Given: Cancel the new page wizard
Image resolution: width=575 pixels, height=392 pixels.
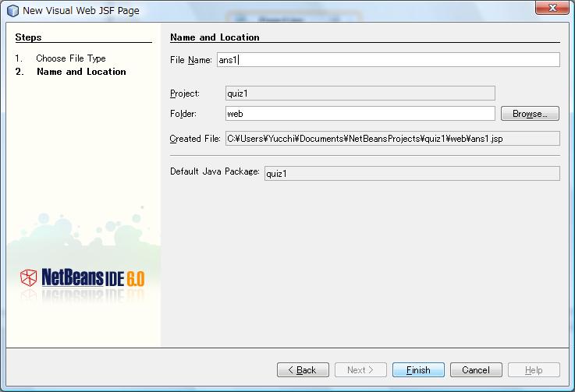Looking at the screenshot, I should [476, 370].
